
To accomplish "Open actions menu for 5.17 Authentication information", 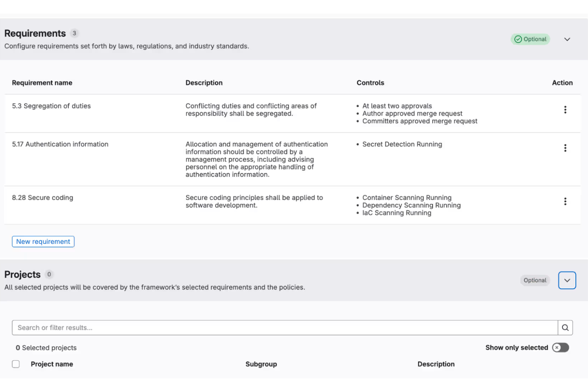I will (565, 148).
